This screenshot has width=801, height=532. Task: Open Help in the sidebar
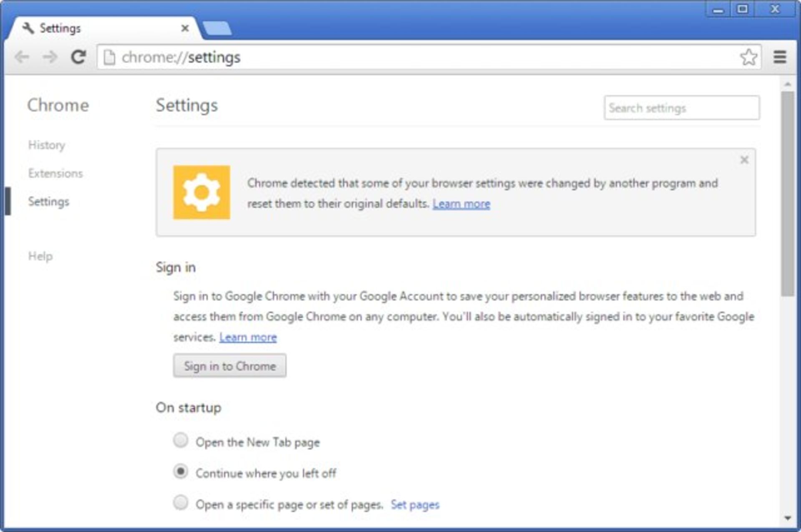pyautogui.click(x=40, y=256)
